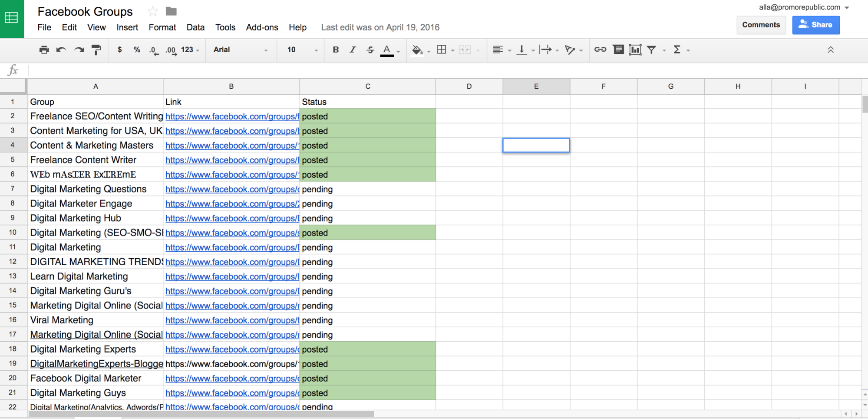Open the Edit menu
The image size is (868, 419).
69,27
